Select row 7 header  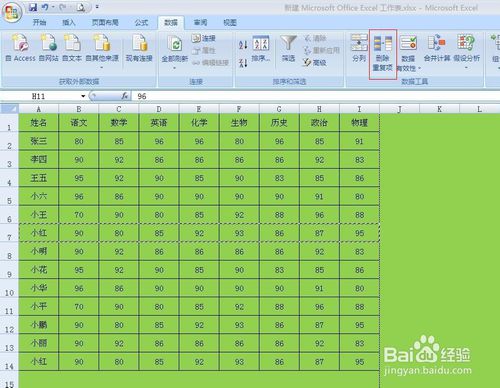click(x=9, y=233)
